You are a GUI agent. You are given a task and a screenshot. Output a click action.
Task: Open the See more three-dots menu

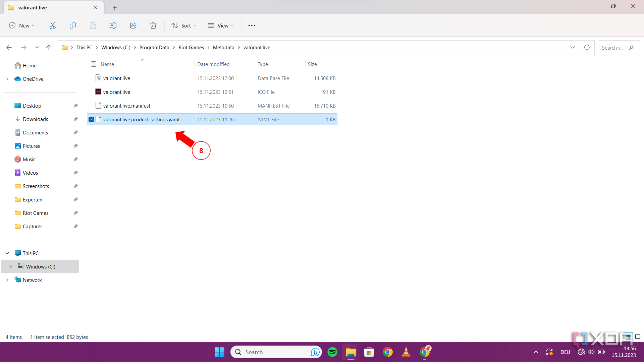[252, 25]
